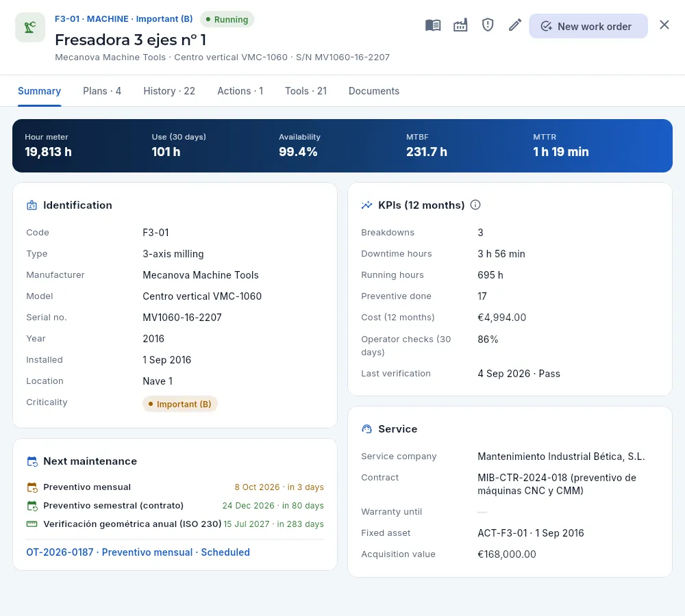
Task: Click the Identification card badge icon
Action: point(32,205)
